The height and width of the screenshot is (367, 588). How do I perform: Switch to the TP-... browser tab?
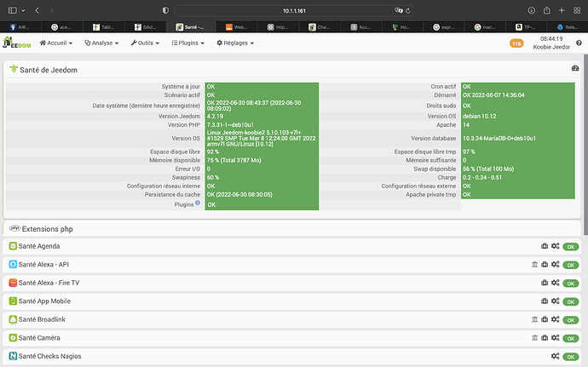(x=526, y=27)
